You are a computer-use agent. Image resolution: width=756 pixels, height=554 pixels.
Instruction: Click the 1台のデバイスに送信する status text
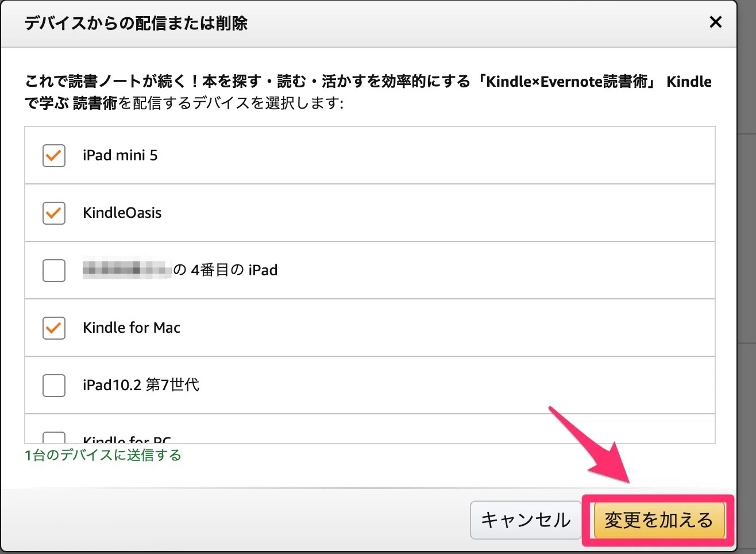(x=103, y=456)
